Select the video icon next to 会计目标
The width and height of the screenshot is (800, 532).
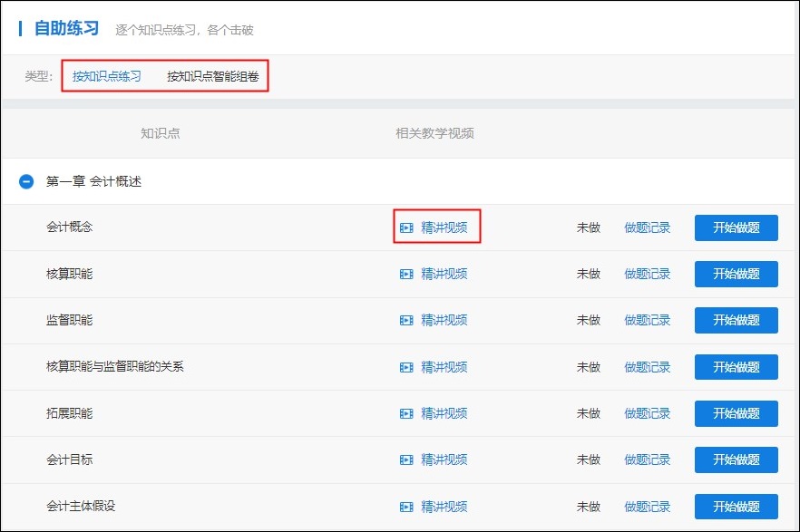408,459
